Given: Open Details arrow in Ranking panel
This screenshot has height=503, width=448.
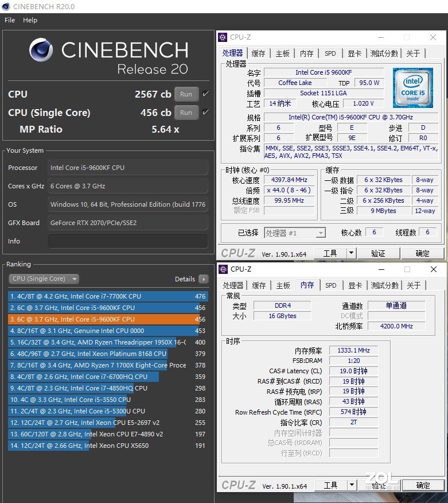Looking at the screenshot, I should coord(204,279).
